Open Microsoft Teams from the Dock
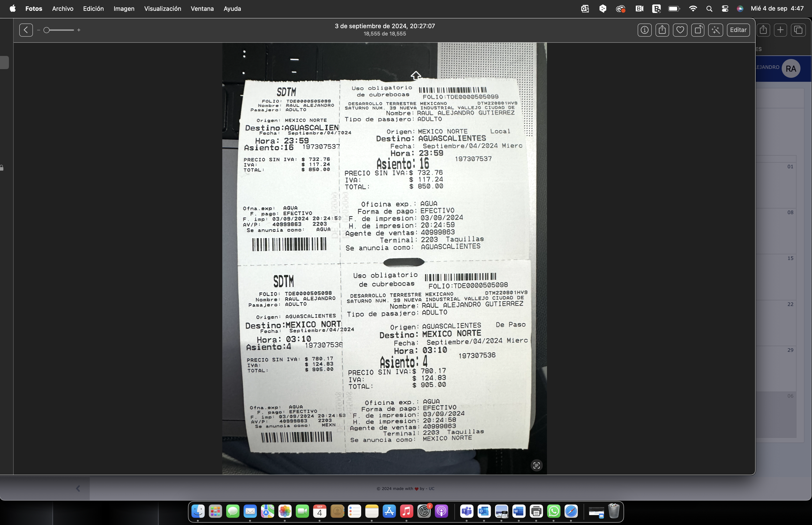The width and height of the screenshot is (812, 525). pyautogui.click(x=466, y=511)
